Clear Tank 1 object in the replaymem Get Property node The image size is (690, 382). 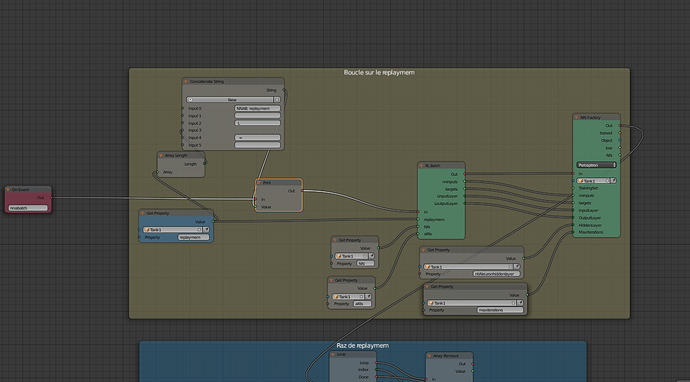[x=199, y=230]
